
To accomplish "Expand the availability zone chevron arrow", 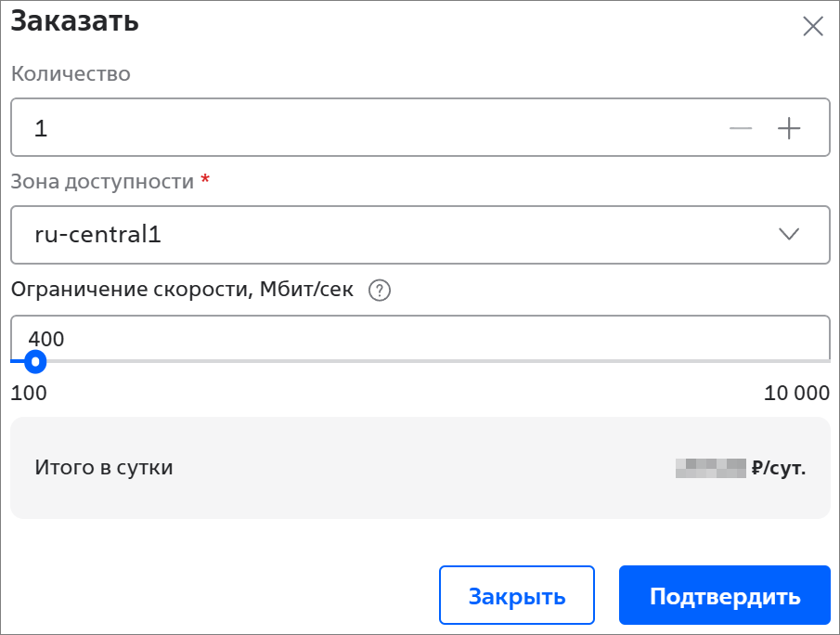I will click(x=789, y=235).
